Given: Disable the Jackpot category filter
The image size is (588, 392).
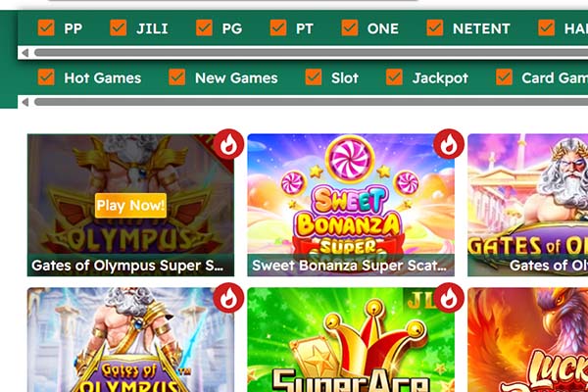Looking at the screenshot, I should pos(394,77).
